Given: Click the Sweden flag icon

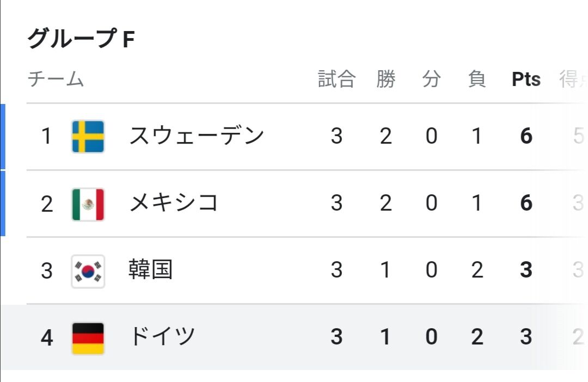Looking at the screenshot, I should point(88,137).
